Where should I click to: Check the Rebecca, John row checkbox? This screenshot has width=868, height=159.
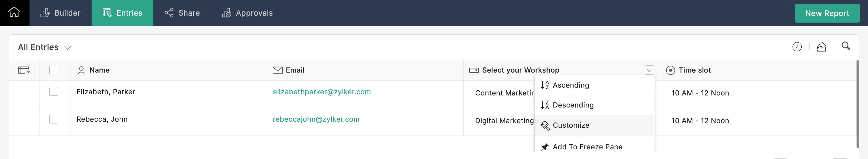[x=54, y=119]
